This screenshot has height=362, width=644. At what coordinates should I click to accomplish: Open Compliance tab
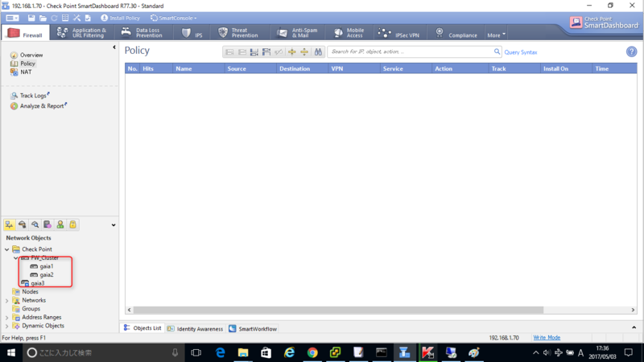pos(456,33)
